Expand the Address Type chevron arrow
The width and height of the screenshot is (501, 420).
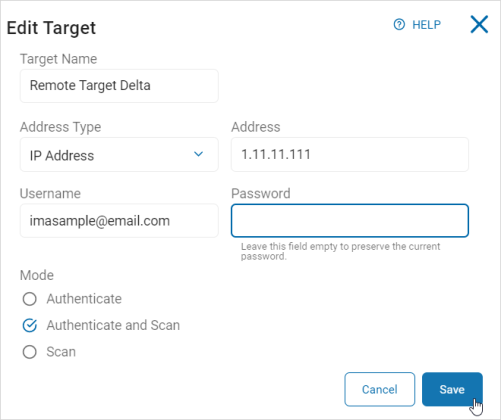click(198, 154)
